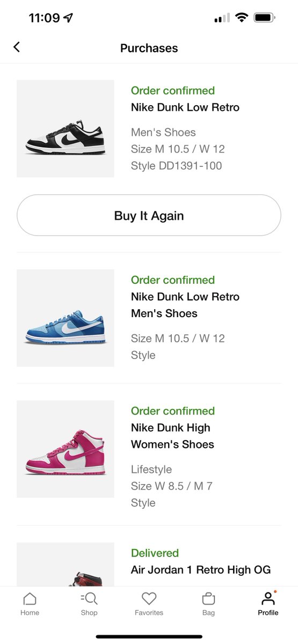The height and width of the screenshot is (644, 298).
Task: Tap the Wi-Fi status icon
Action: tap(242, 18)
